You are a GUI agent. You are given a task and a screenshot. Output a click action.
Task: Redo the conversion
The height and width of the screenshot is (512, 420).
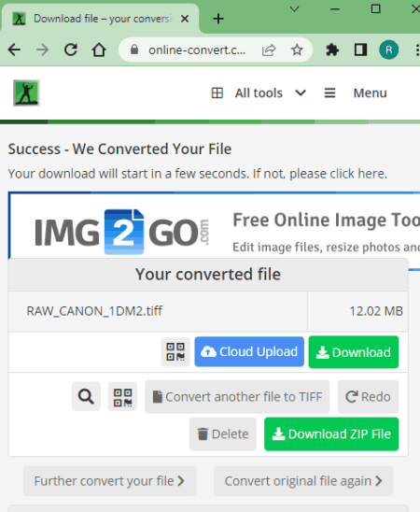coord(368,397)
